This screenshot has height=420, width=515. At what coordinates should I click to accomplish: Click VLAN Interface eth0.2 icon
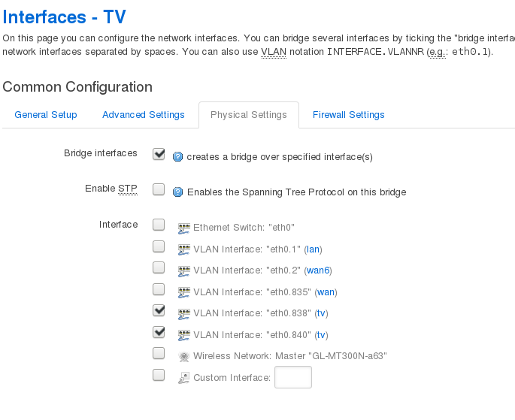click(x=183, y=270)
